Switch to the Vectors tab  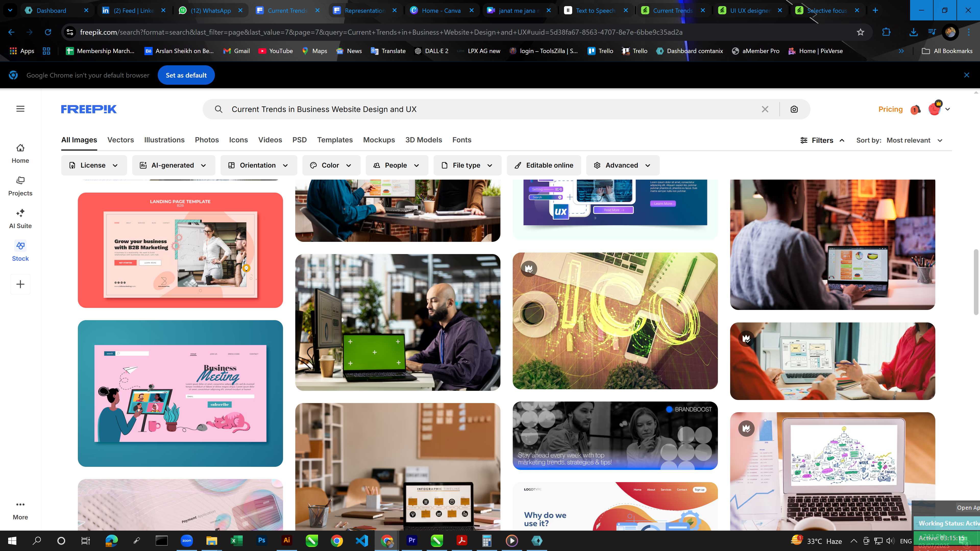121,140
